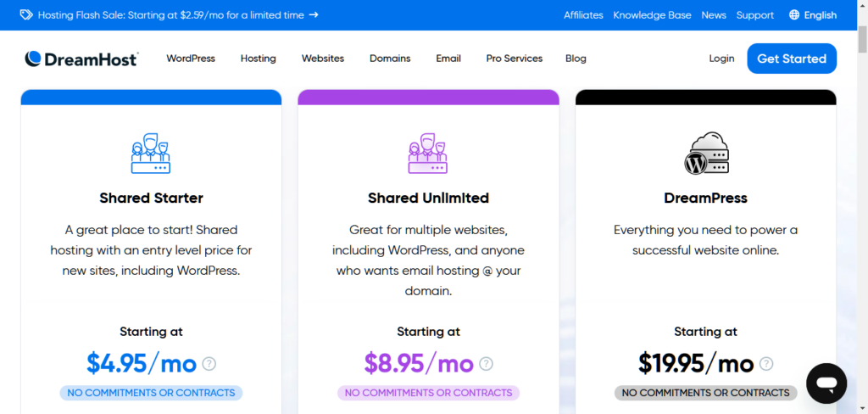
Task: Click the help icon next to $19.95/mo
Action: 766,364
